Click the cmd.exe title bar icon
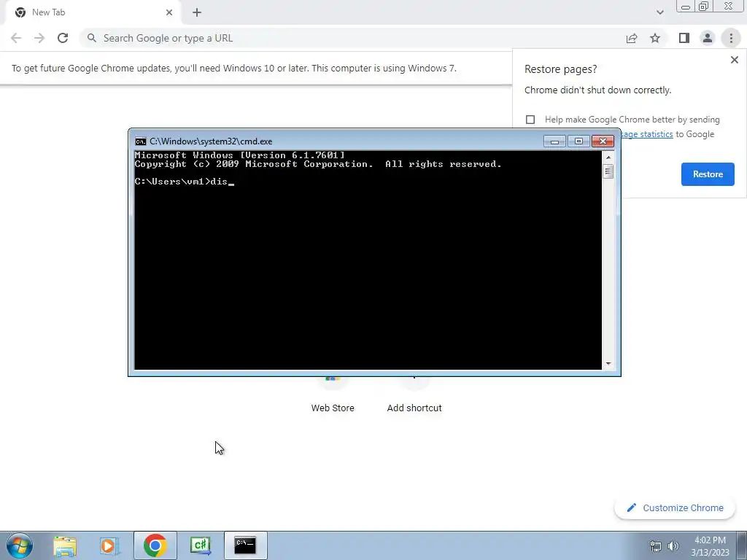 pyautogui.click(x=141, y=141)
